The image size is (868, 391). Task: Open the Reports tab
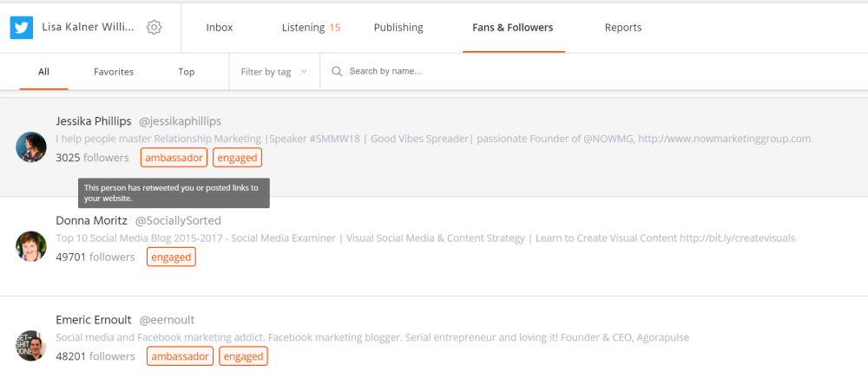(x=623, y=28)
